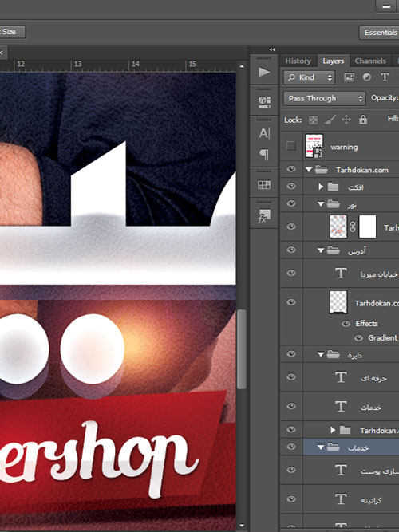Switch to the Layers tab

click(x=333, y=61)
